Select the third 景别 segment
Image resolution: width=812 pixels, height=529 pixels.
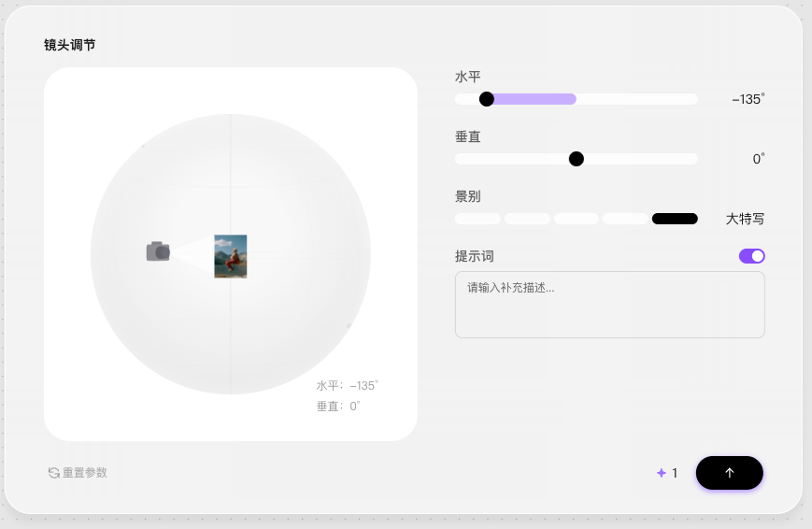point(576,219)
